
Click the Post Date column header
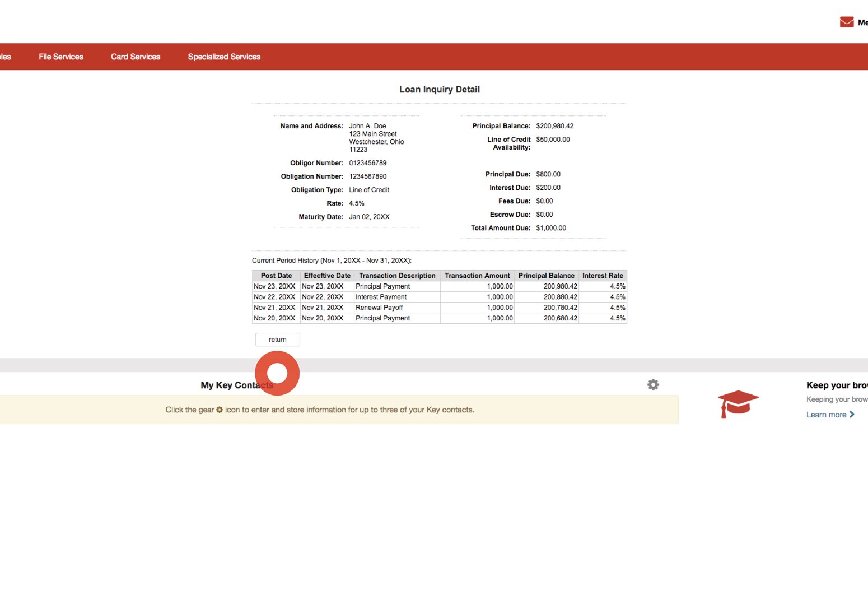coord(276,275)
